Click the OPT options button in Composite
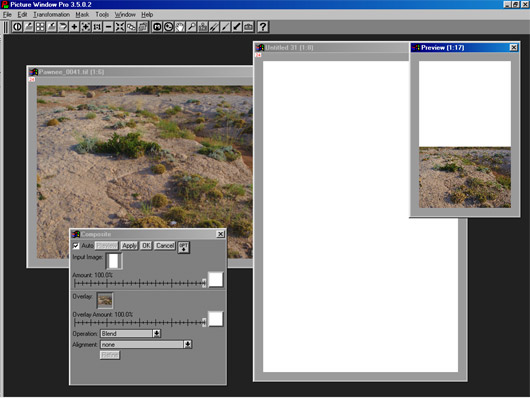This screenshot has width=530, height=398. point(184,247)
